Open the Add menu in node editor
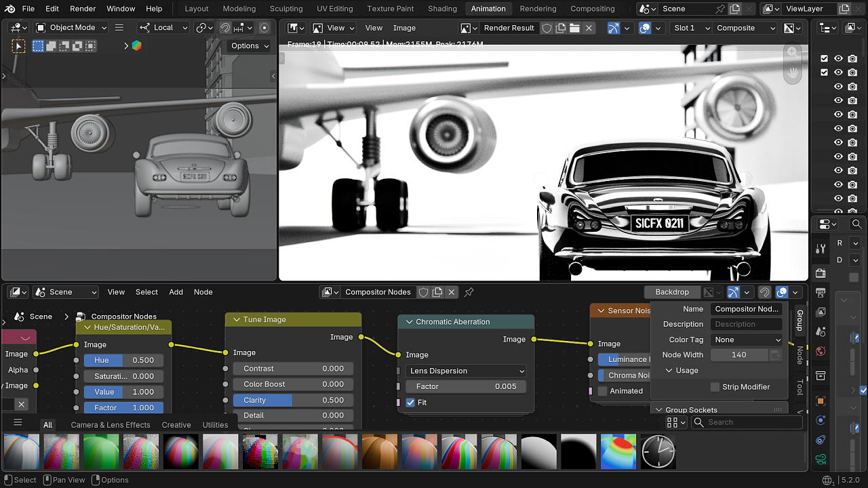 coord(176,292)
